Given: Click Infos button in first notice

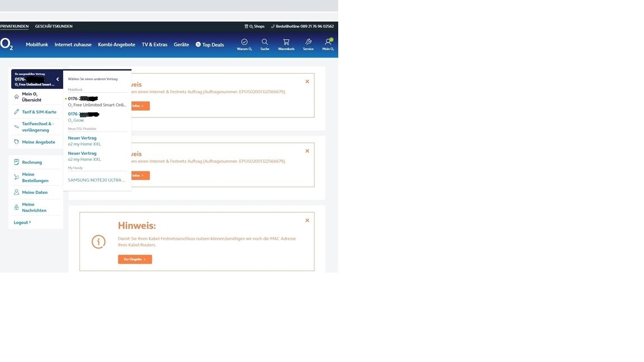Looking at the screenshot, I should pyautogui.click(x=140, y=106).
